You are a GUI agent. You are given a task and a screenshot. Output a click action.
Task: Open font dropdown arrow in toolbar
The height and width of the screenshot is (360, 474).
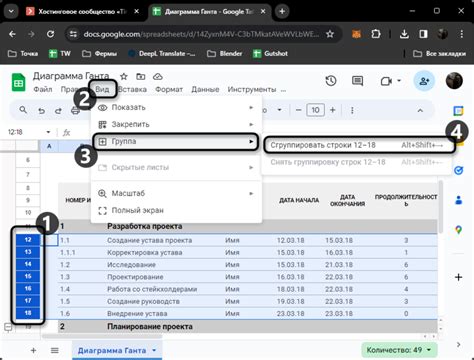(279, 110)
